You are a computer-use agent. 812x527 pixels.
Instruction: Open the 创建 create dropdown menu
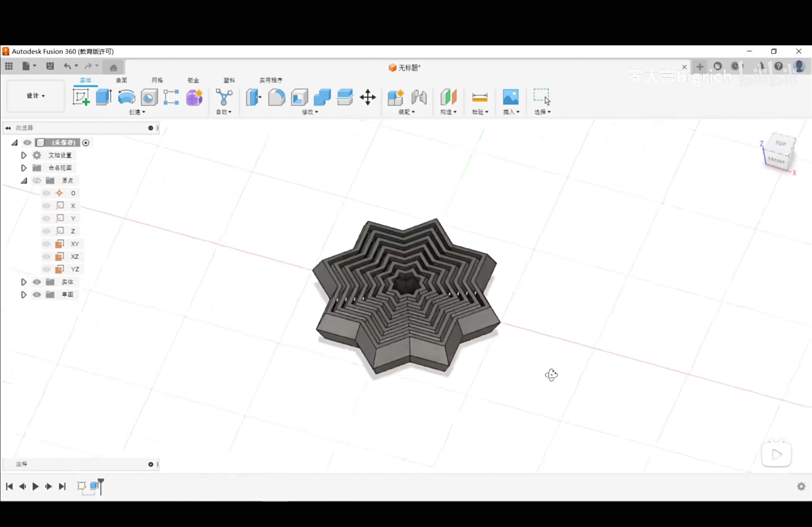pos(137,112)
